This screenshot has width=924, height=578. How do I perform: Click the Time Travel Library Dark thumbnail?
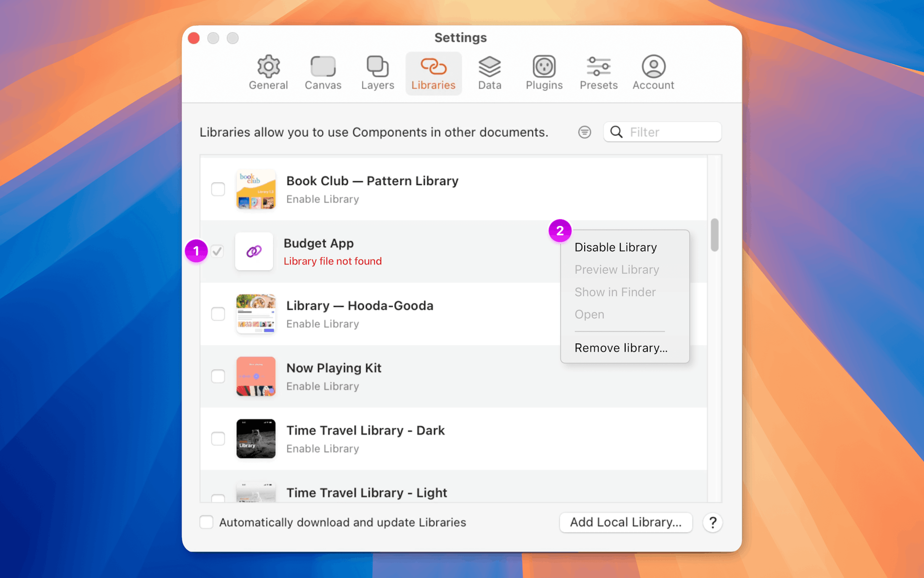click(x=256, y=438)
